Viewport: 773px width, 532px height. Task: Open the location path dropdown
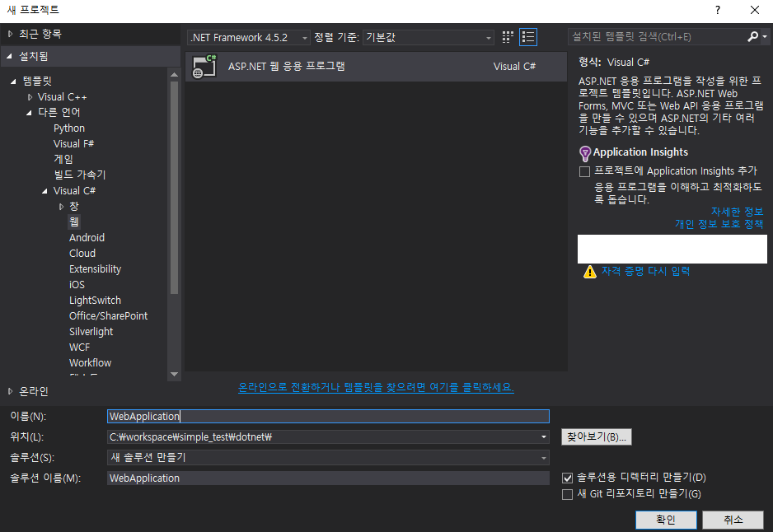pos(544,437)
